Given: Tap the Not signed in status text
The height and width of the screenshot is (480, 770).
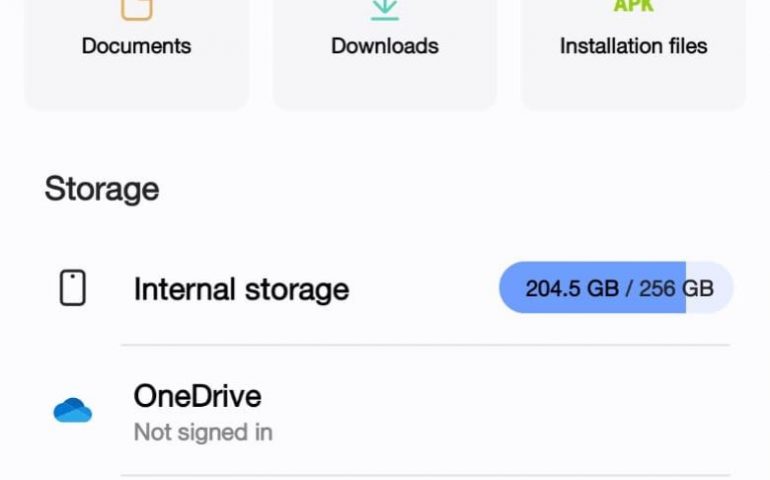Looking at the screenshot, I should click(203, 432).
